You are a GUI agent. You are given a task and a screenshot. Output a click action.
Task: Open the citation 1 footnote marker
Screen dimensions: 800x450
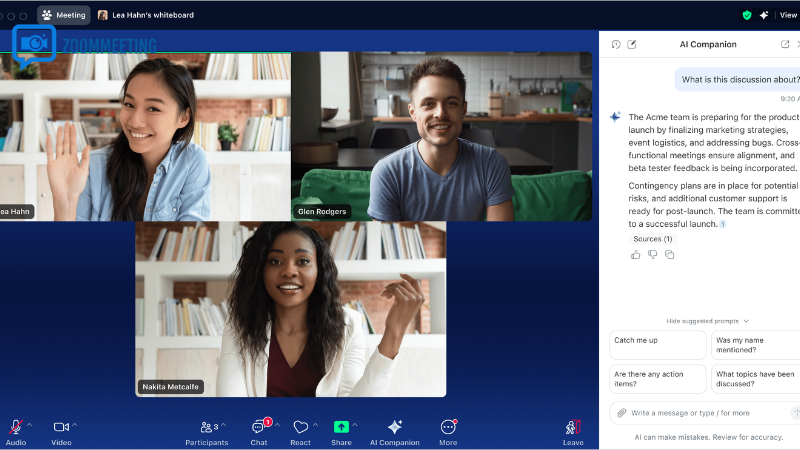(x=723, y=224)
